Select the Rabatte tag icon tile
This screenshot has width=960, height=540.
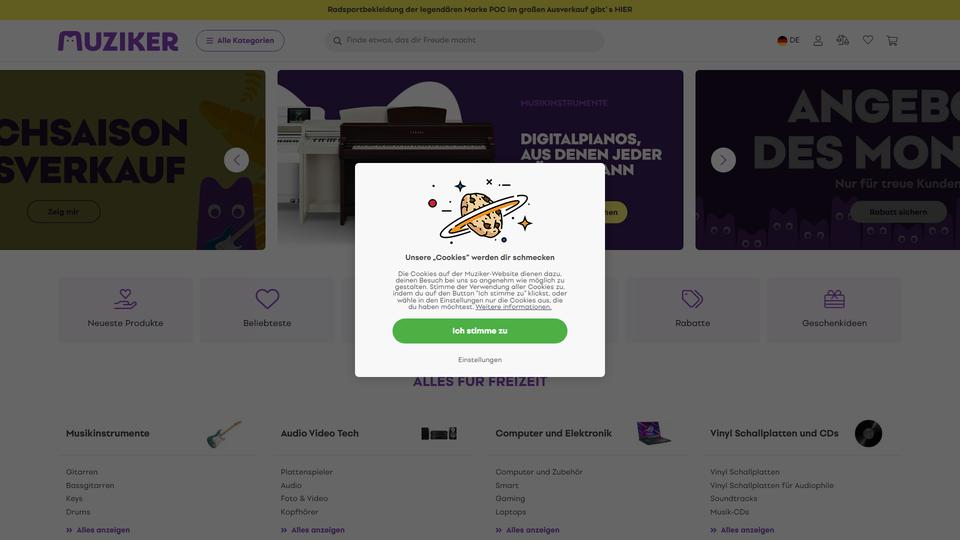point(692,310)
